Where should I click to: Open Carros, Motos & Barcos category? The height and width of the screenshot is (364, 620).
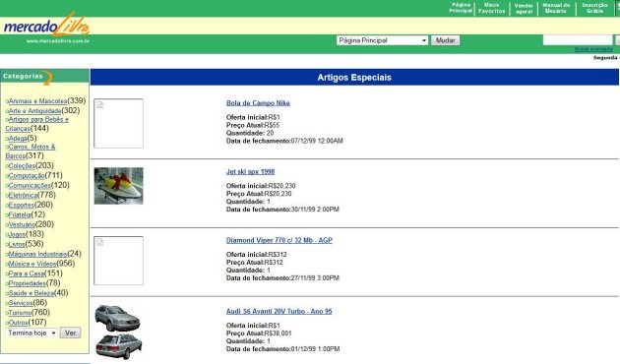(x=31, y=152)
